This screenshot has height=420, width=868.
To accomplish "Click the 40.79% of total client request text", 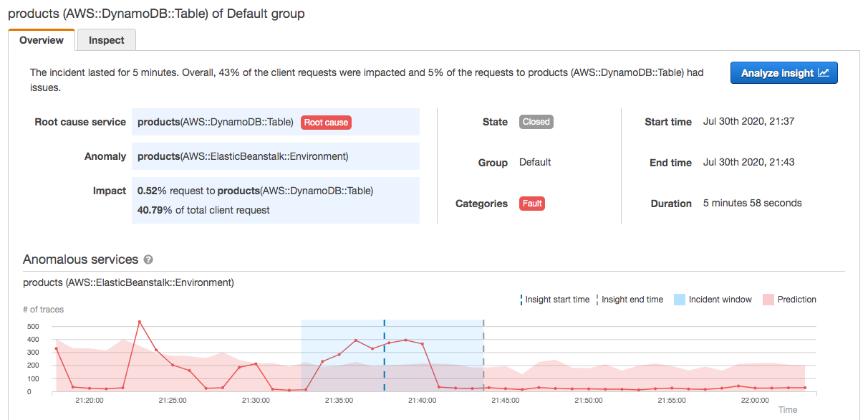I will click(x=203, y=210).
